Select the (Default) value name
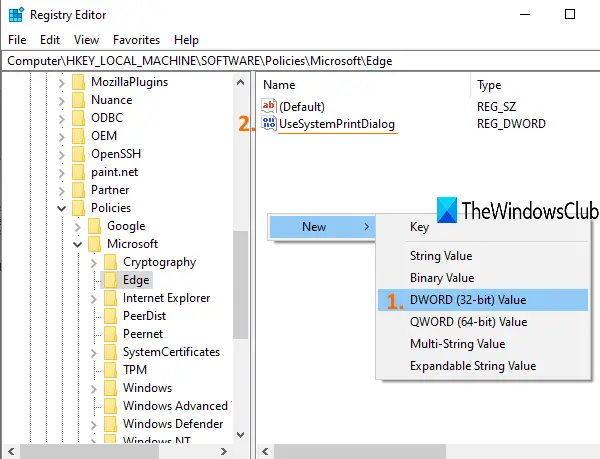The image size is (600, 459). 302,106
